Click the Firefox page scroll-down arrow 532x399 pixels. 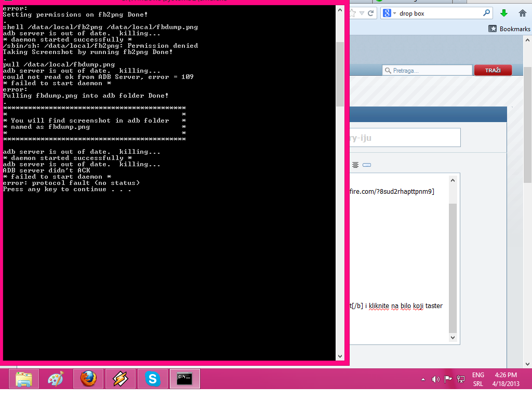528,364
